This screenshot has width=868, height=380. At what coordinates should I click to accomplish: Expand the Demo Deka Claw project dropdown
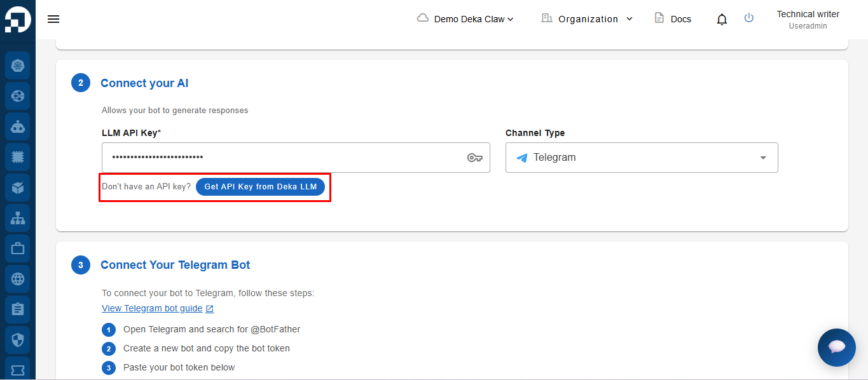click(x=465, y=19)
